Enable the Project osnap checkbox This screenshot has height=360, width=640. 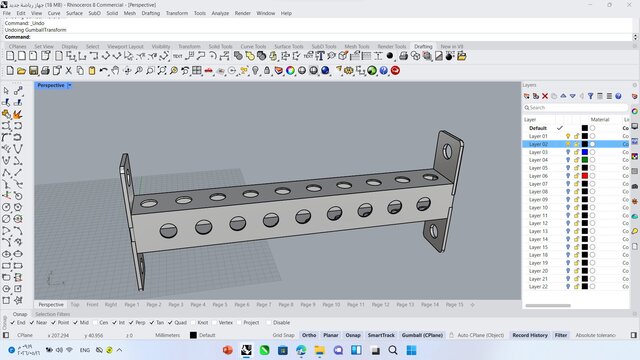(239, 322)
